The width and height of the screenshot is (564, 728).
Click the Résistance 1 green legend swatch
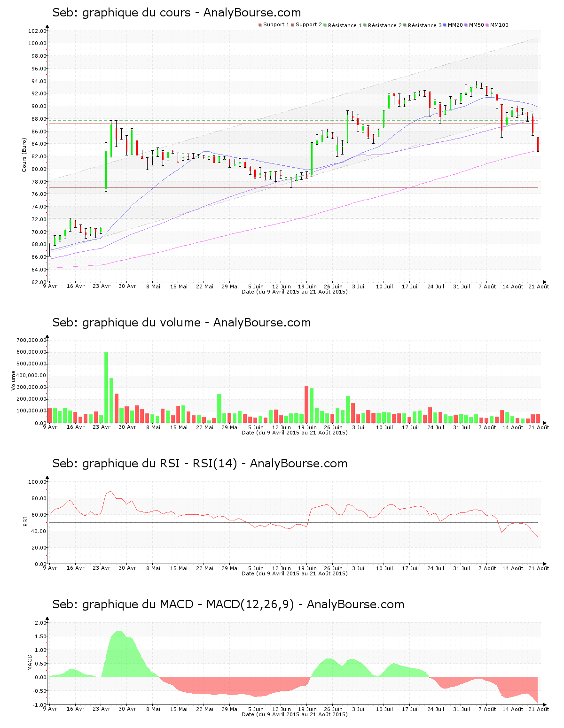click(325, 25)
